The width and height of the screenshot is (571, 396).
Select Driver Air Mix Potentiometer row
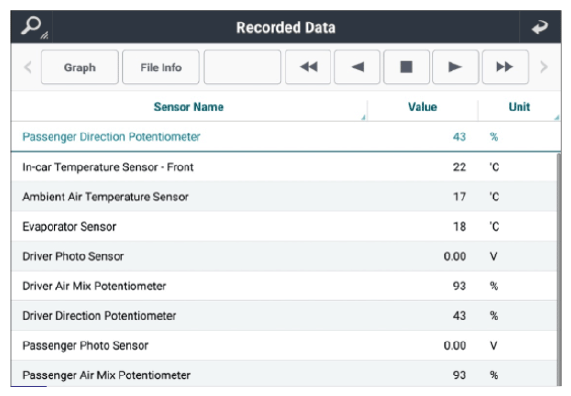(x=284, y=286)
